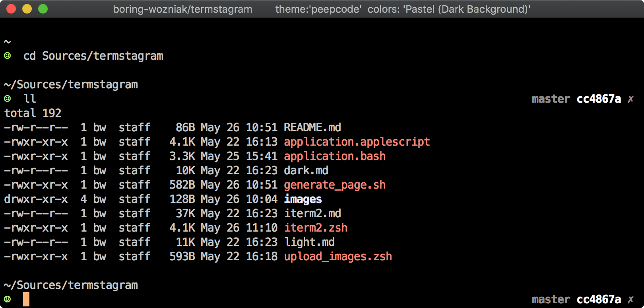644x308 pixels.
Task: Minimize the terminal using the yellow button
Action: pyautogui.click(x=27, y=9)
